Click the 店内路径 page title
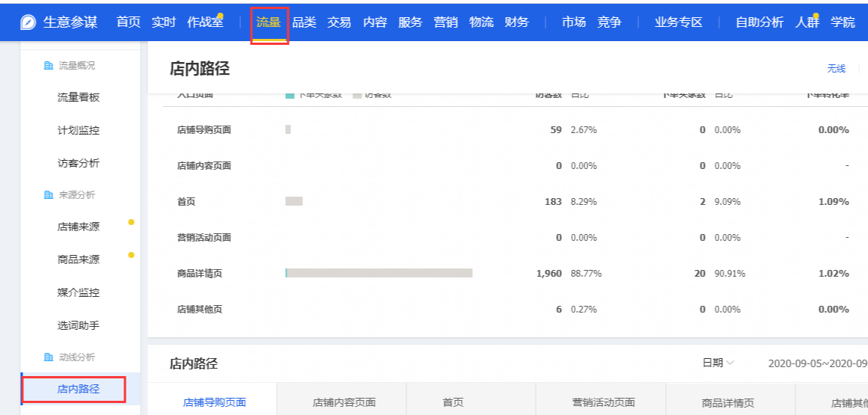The image size is (868, 415). pyautogui.click(x=200, y=69)
